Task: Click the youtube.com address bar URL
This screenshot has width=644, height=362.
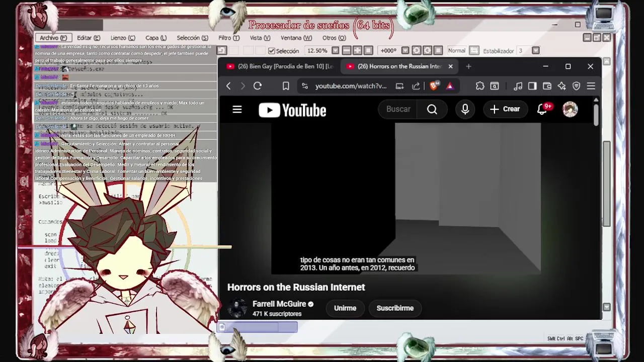Action: click(351, 86)
